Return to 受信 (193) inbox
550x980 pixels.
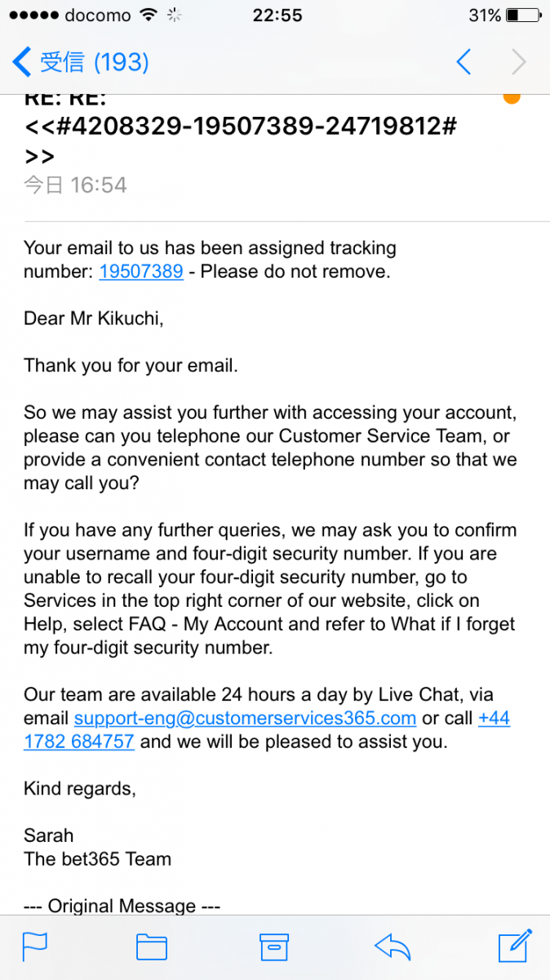click(82, 62)
